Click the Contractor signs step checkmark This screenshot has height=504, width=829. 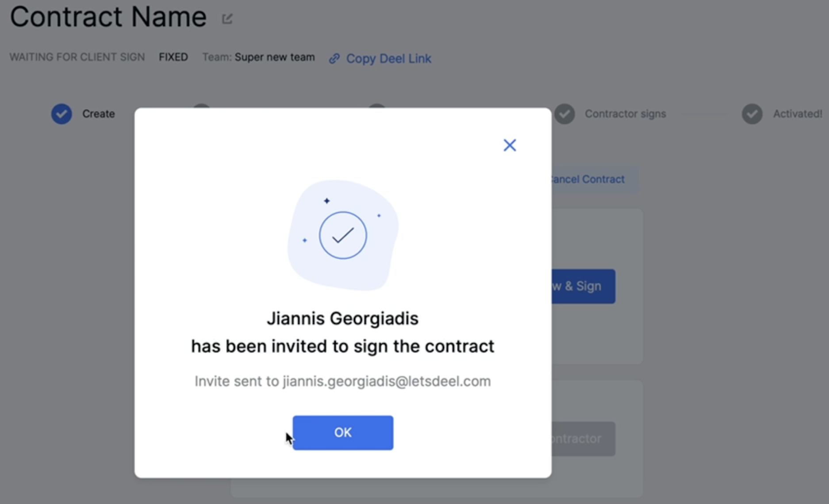pos(565,114)
